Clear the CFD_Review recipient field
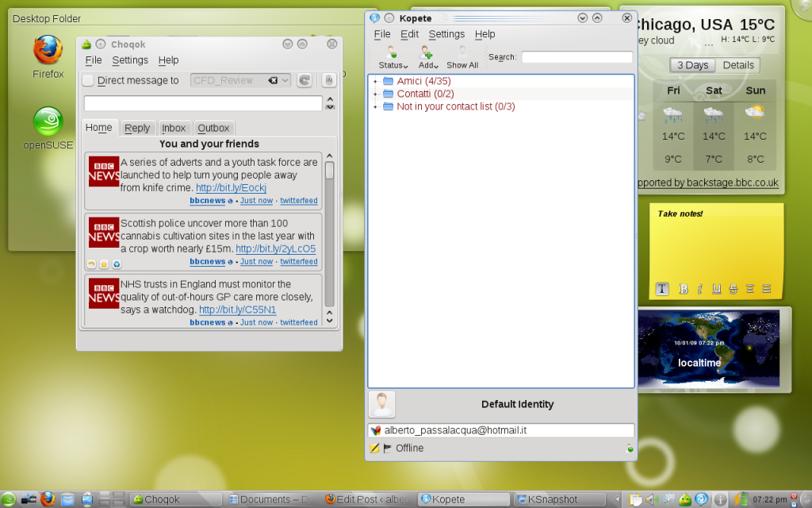 point(273,80)
